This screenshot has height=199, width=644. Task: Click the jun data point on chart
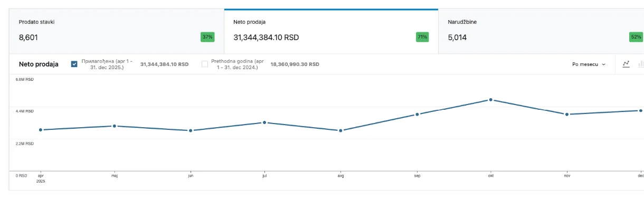click(x=190, y=130)
